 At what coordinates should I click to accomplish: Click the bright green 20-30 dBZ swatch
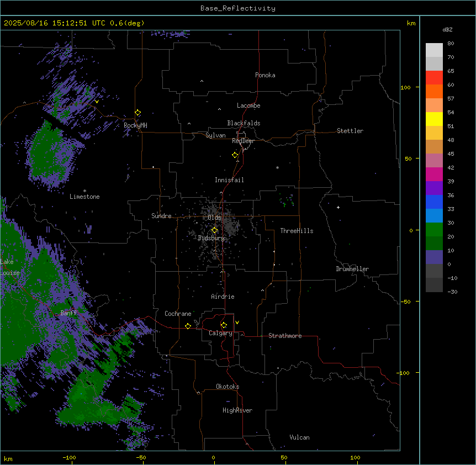pyautogui.click(x=434, y=230)
